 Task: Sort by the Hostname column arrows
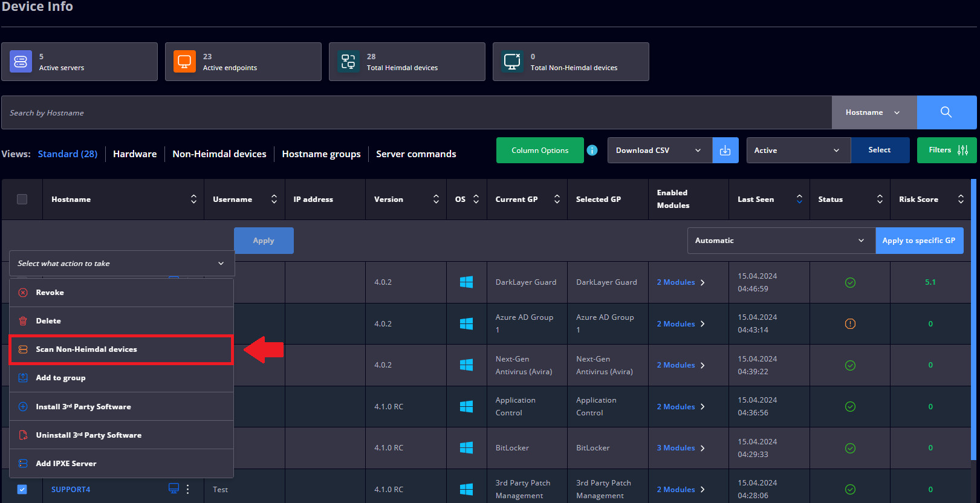193,199
